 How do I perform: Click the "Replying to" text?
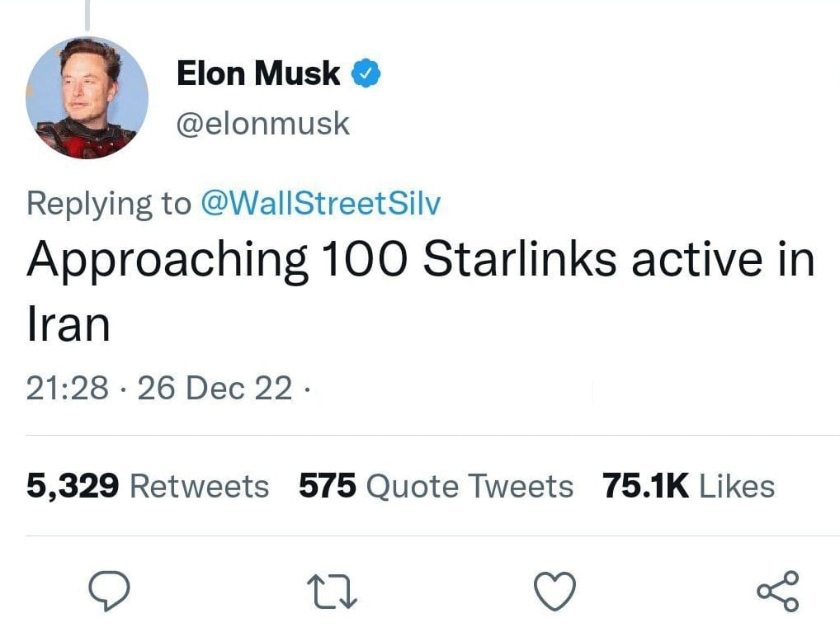(x=108, y=204)
